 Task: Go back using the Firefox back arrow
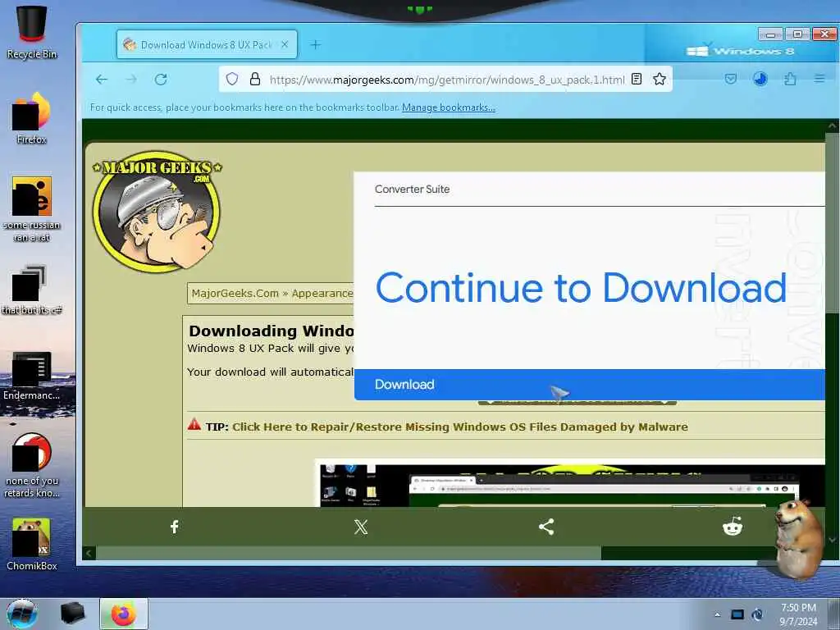tap(101, 80)
